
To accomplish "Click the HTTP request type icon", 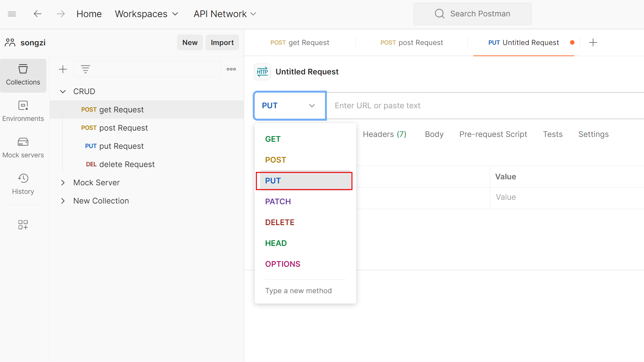I will click(x=263, y=72).
